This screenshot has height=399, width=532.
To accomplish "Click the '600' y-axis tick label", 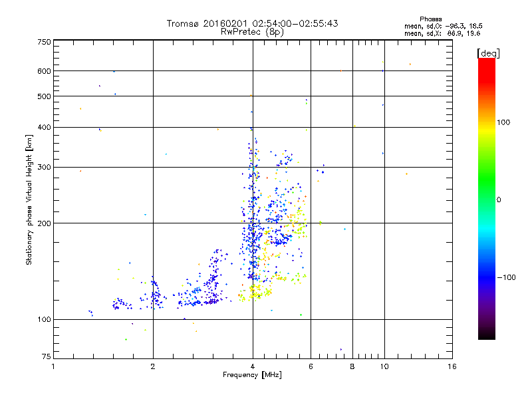I will pyautogui.click(x=44, y=71).
